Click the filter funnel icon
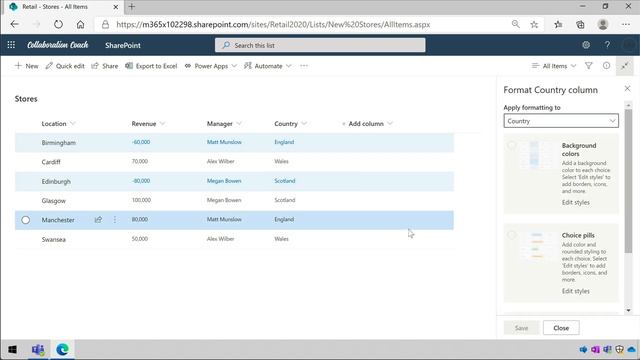Screen dimensions: 640x360 pos(589,65)
